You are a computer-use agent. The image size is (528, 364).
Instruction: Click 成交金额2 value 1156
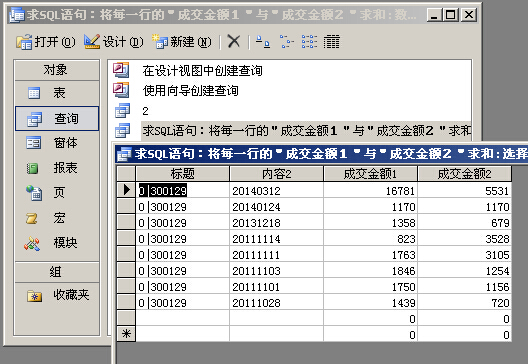click(x=464, y=287)
